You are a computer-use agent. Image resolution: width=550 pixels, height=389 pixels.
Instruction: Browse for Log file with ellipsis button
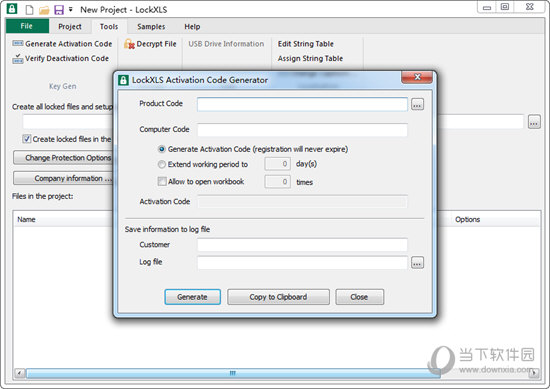click(417, 262)
